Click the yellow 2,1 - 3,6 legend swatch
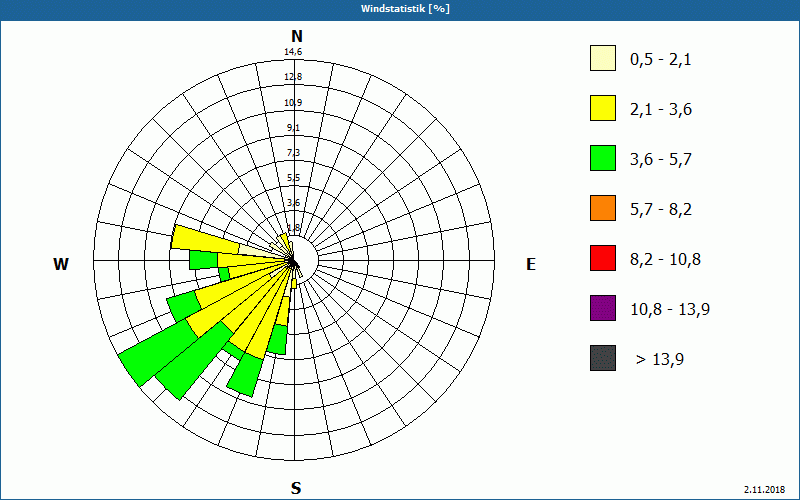This screenshot has height=500, width=800. (x=603, y=108)
